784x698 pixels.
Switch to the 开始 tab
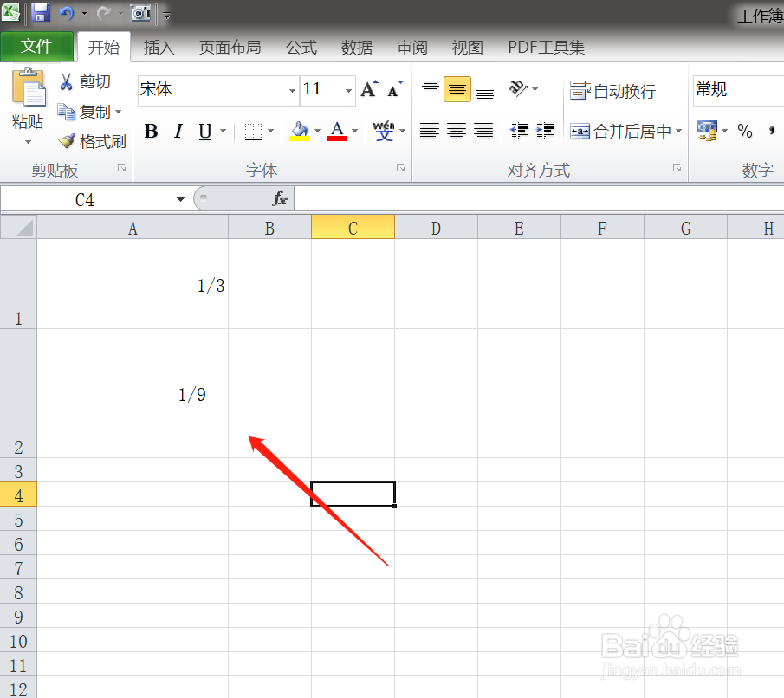click(103, 47)
